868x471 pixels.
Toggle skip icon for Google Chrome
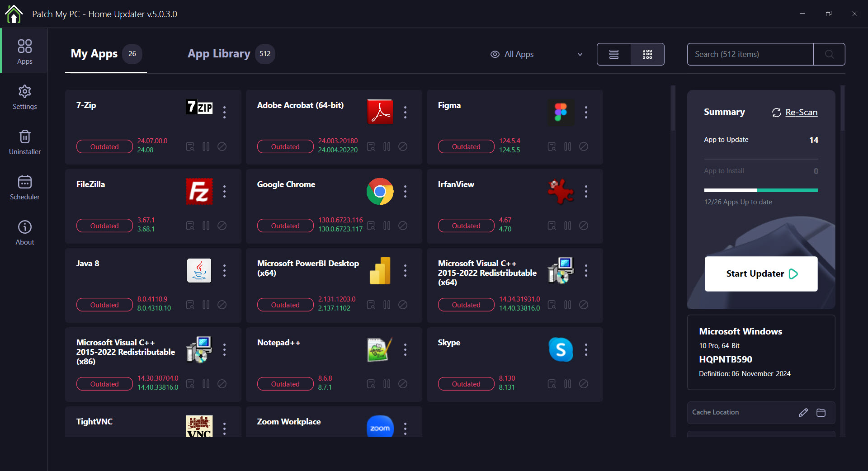[x=403, y=226]
